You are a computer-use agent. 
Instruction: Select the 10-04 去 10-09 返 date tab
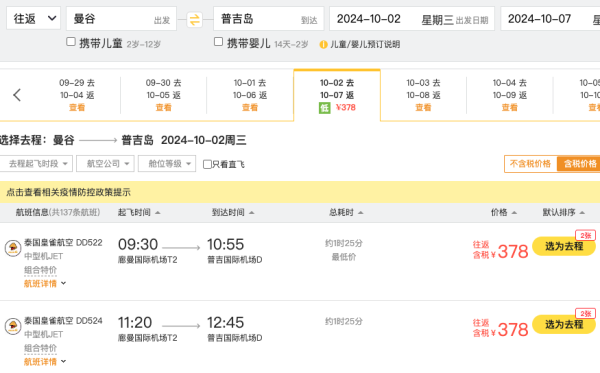tap(510, 95)
